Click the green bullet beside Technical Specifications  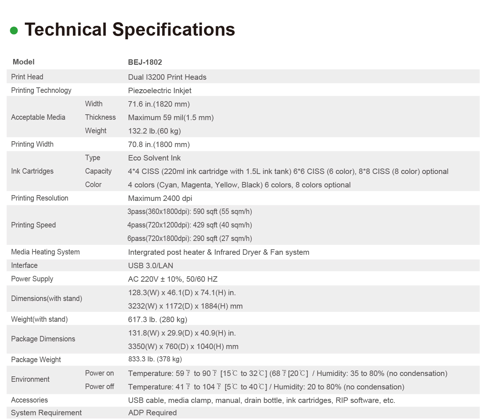[14, 31]
